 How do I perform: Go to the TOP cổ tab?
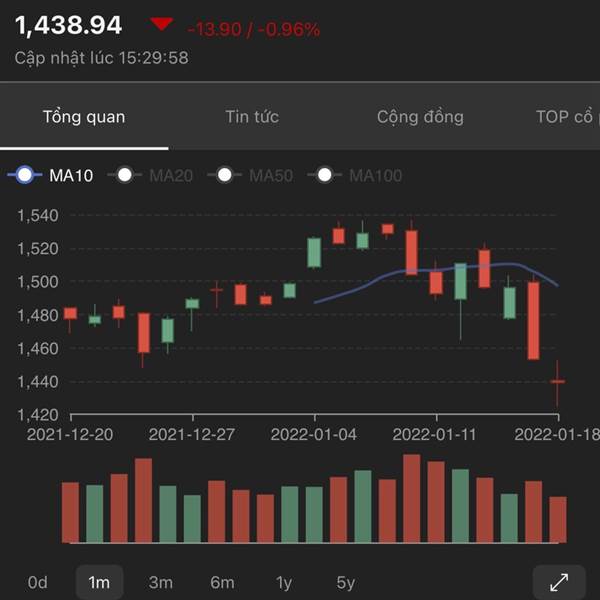click(565, 117)
